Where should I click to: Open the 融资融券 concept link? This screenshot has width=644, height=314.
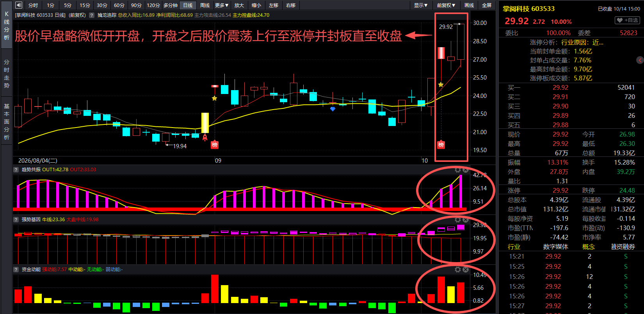pos(623,247)
